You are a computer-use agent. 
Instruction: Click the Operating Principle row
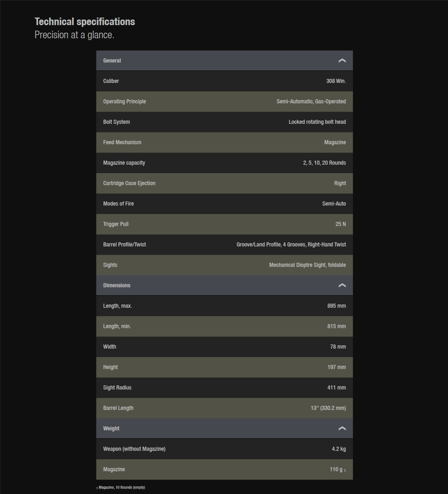point(224,101)
